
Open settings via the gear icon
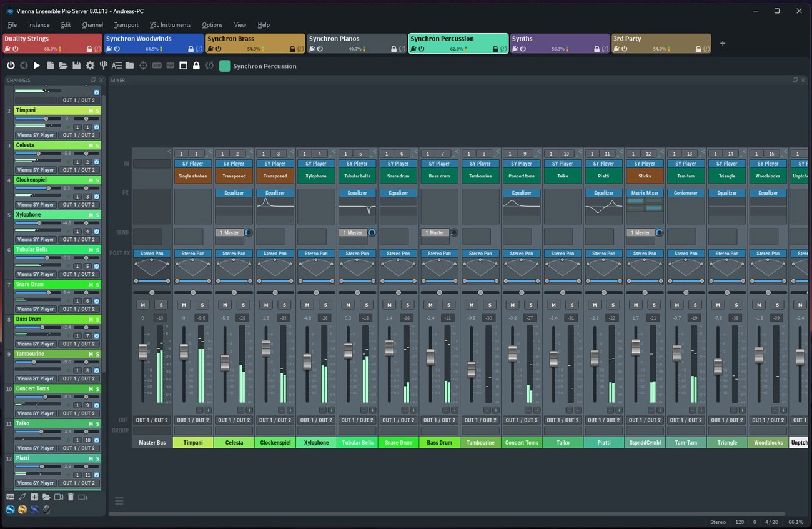coord(90,66)
